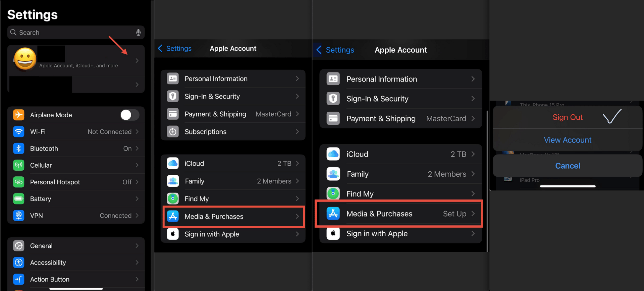Toggle the Airplane Mode switch
644x291 pixels.
(x=130, y=115)
